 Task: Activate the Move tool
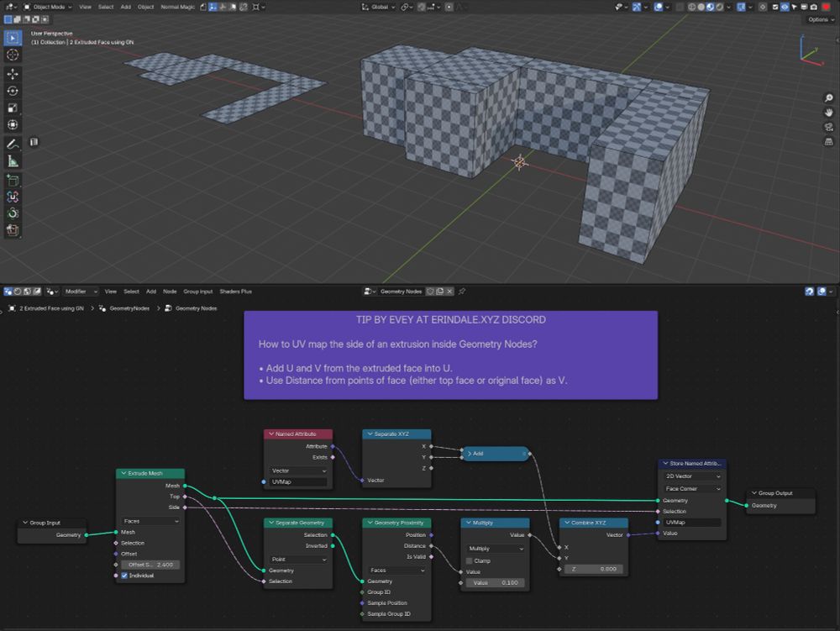coord(13,74)
